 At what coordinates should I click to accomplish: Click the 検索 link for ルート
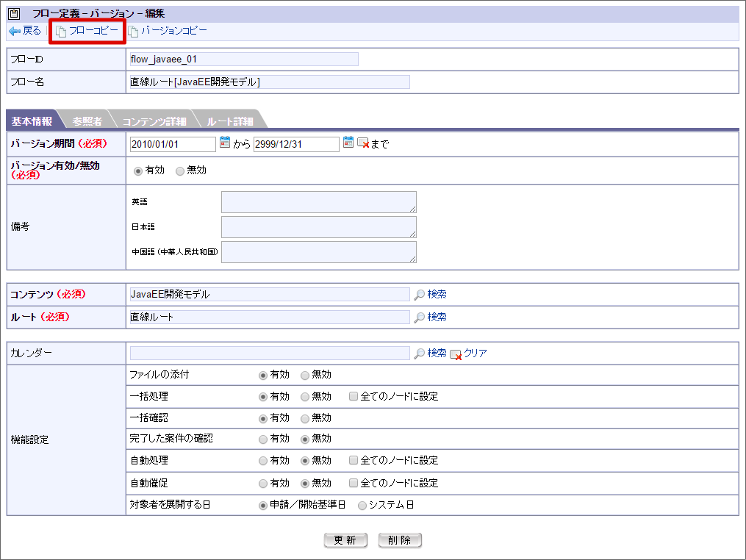pyautogui.click(x=437, y=317)
